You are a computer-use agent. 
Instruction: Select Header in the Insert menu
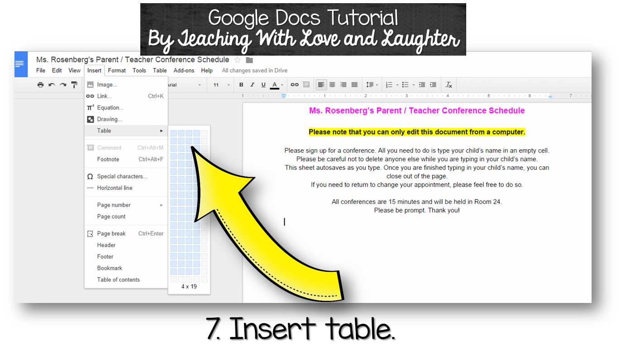coord(126,245)
